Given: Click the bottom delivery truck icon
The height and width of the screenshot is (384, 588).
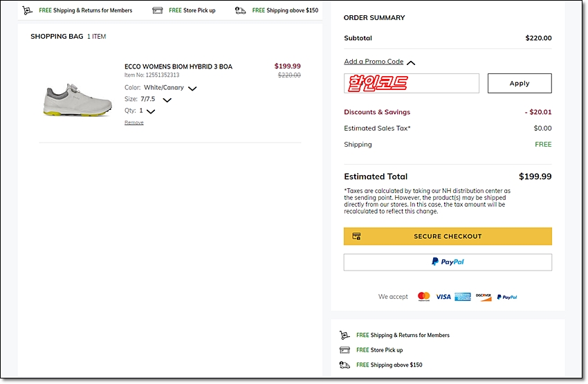Looking at the screenshot, I should point(344,365).
